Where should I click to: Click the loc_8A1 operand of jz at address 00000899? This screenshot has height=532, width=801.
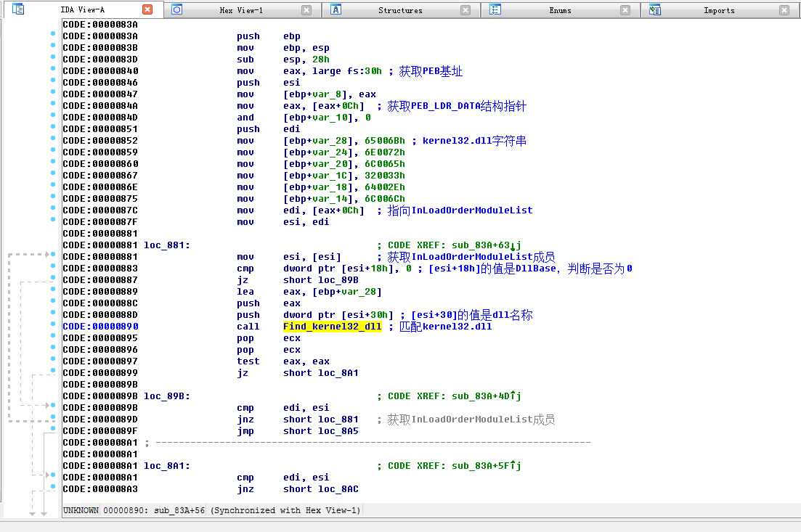pos(338,373)
